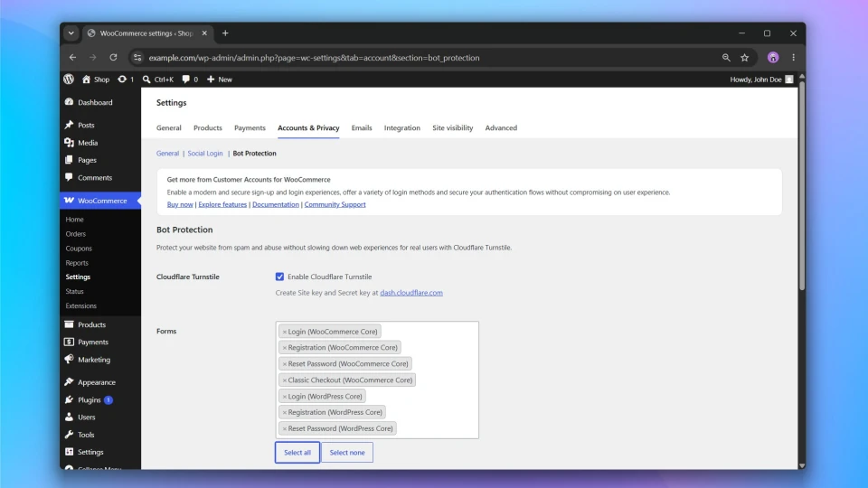Remove Classic Checkout (WooCommerce Core) tag

285,380
